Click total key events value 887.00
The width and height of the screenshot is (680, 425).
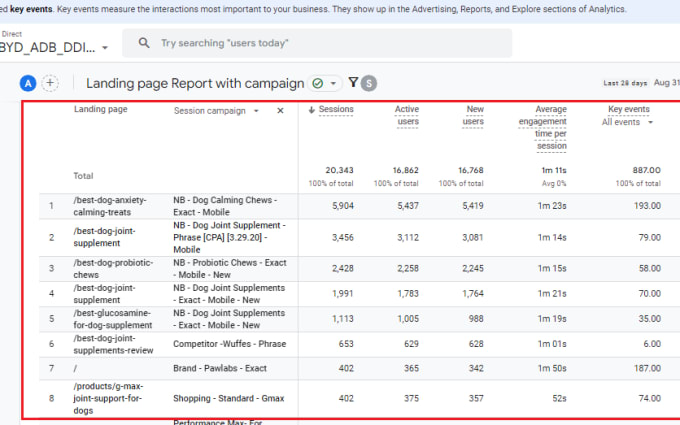647,170
